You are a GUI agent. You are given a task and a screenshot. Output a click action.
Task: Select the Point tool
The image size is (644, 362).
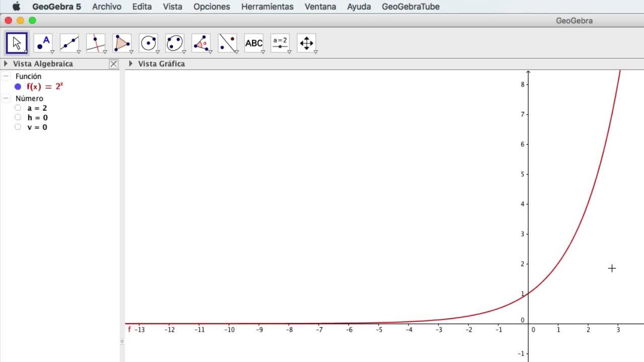click(x=43, y=43)
